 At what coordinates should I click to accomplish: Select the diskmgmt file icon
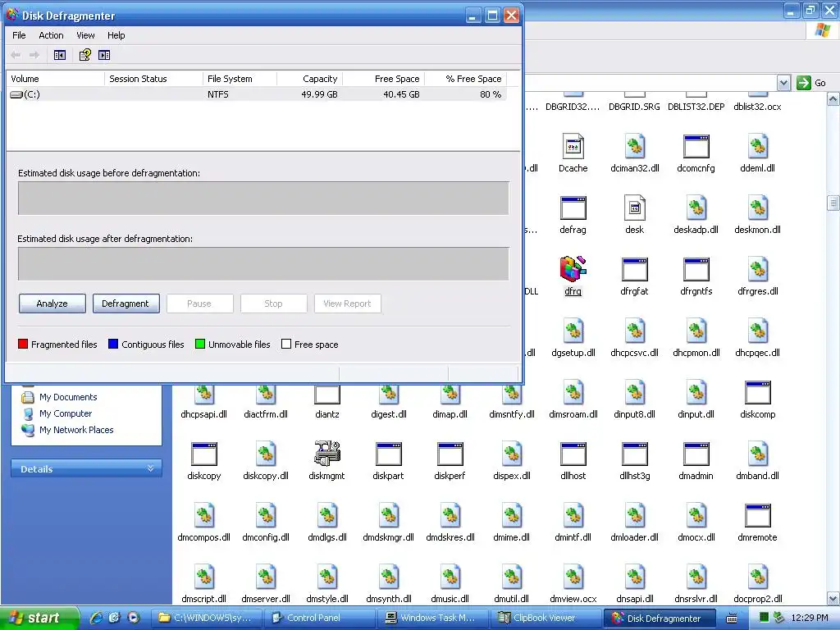click(326, 453)
